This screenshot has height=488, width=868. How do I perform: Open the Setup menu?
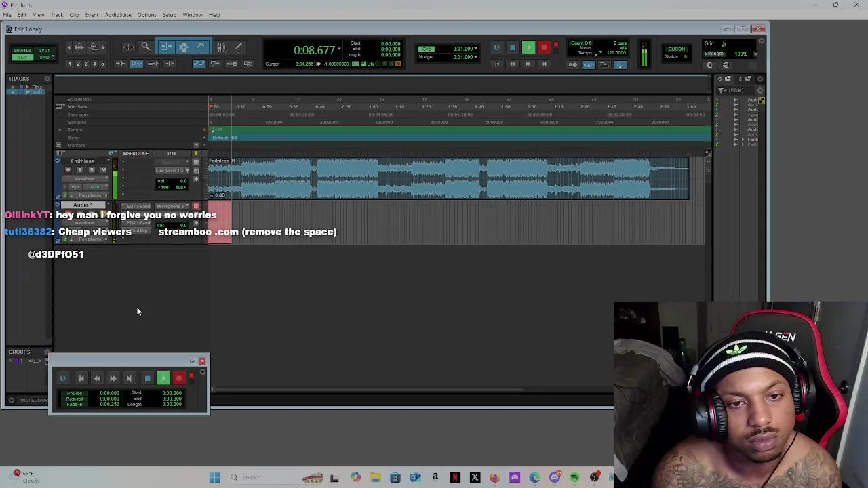point(169,15)
